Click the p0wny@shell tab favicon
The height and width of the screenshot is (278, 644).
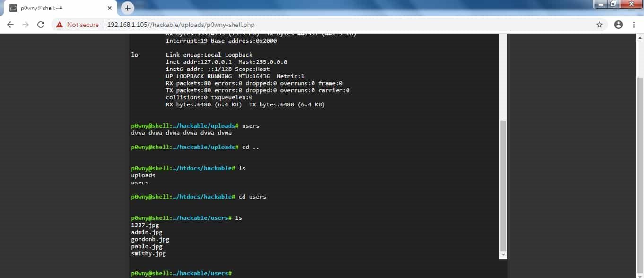[x=13, y=8]
